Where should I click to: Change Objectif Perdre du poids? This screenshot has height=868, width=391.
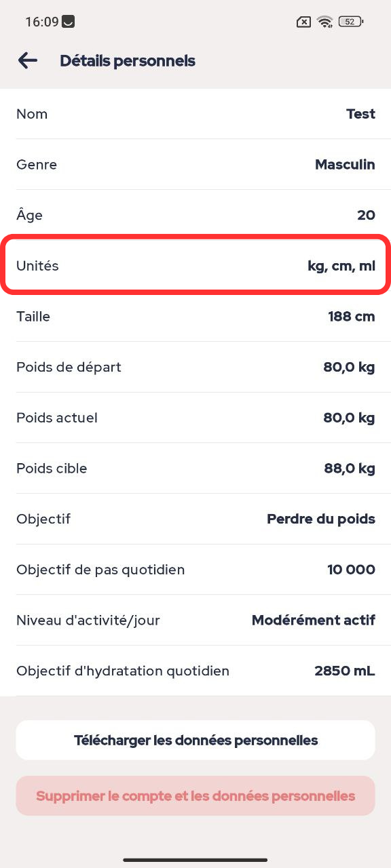coord(195,519)
